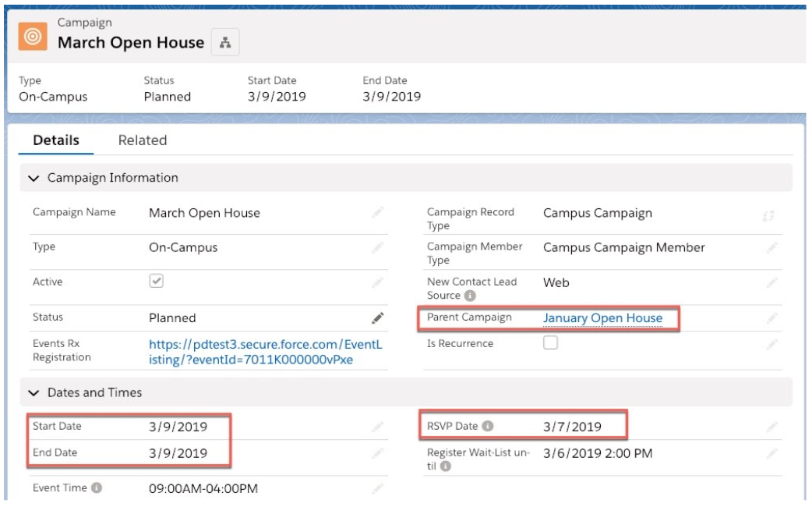Check the Is Recurrence checkbox
Screen dimensions: 812x507
pyautogui.click(x=550, y=343)
